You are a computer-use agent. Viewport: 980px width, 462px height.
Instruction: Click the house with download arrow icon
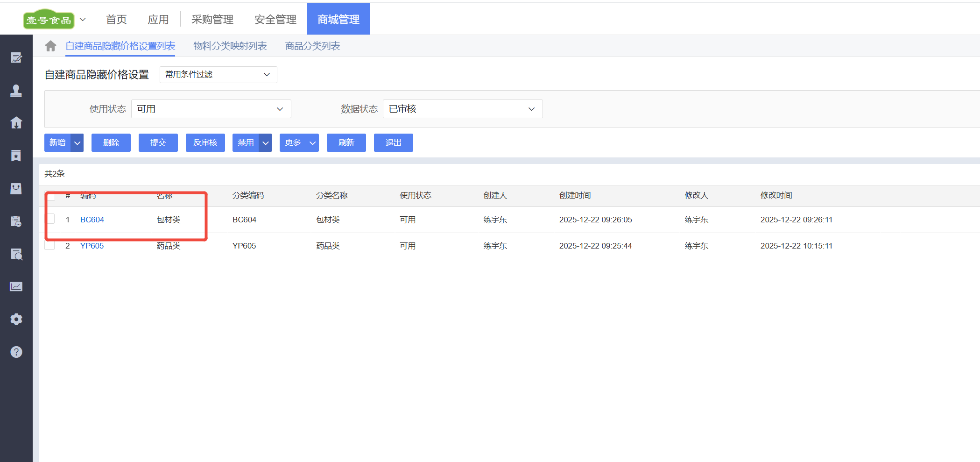tap(16, 123)
